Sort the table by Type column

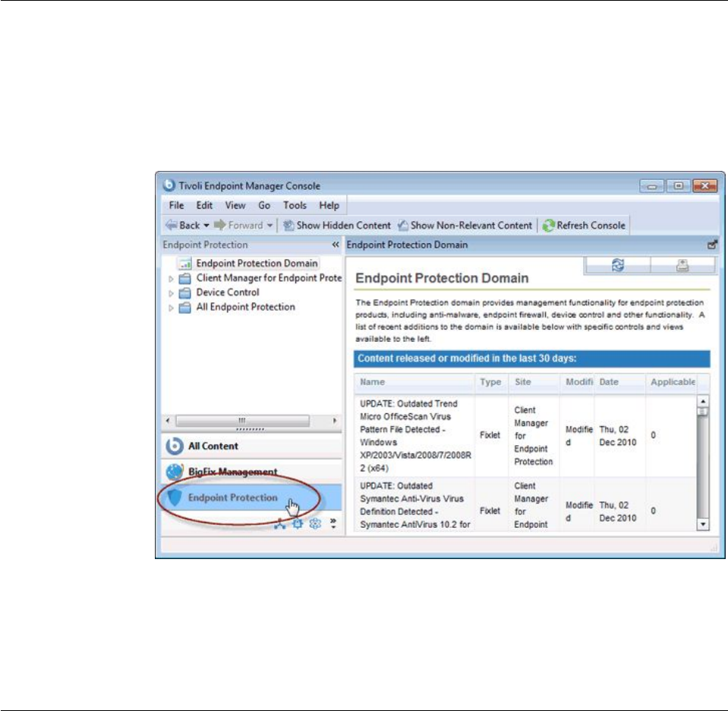tap(491, 382)
